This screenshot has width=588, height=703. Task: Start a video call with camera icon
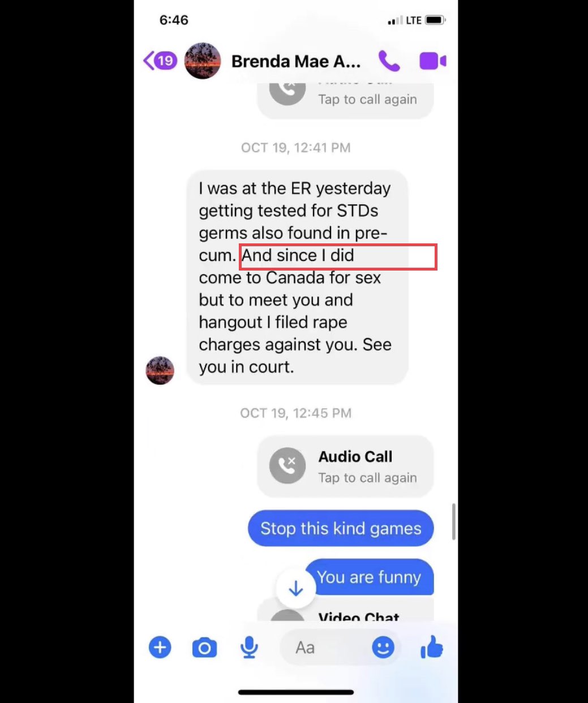[x=433, y=61]
